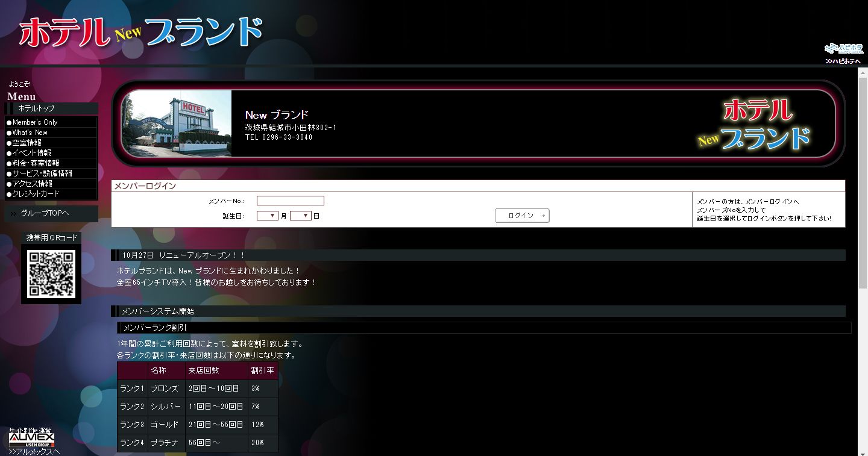The image size is (868, 456).
Task: Click the TEL 0296-33-3040 text
Action: (278, 137)
